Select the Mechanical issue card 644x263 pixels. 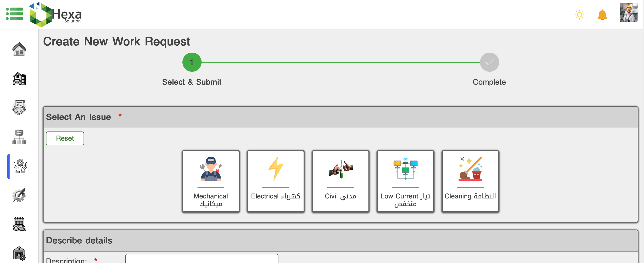coord(210,181)
